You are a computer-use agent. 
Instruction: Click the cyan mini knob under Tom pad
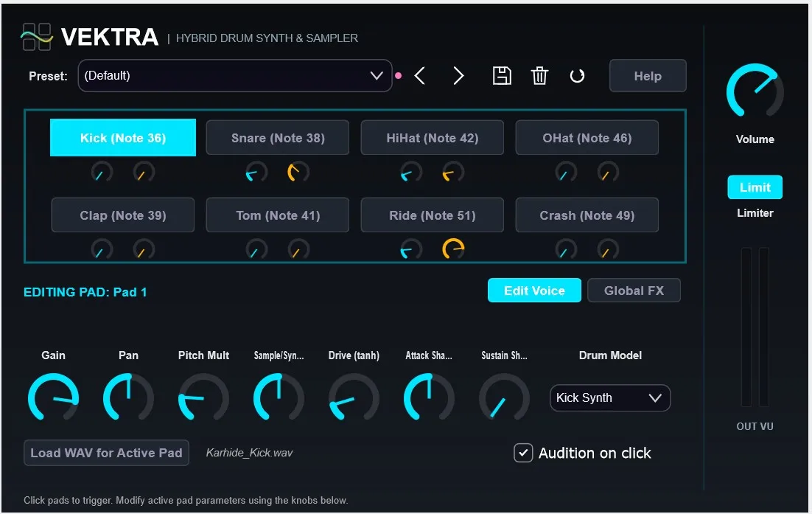pyautogui.click(x=256, y=249)
